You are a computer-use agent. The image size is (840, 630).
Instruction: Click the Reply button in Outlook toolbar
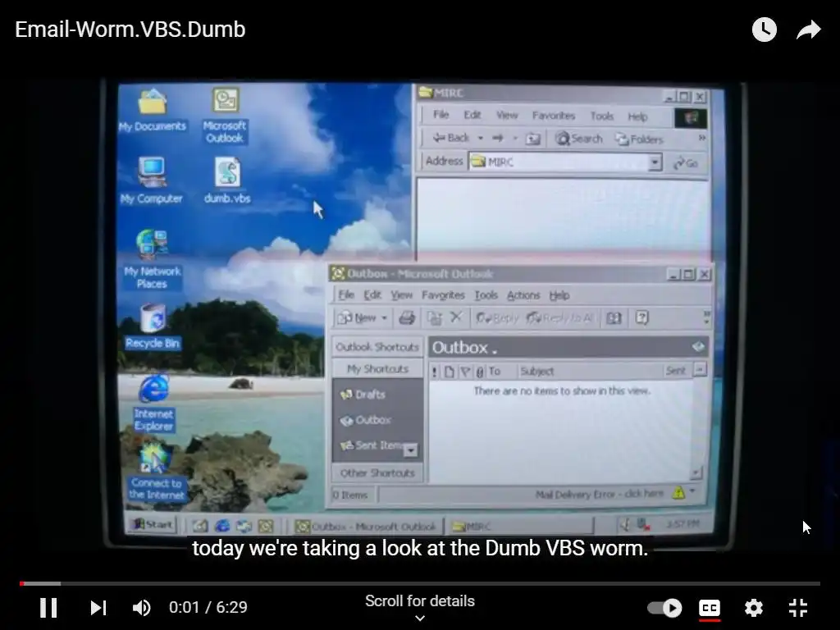pos(497,318)
